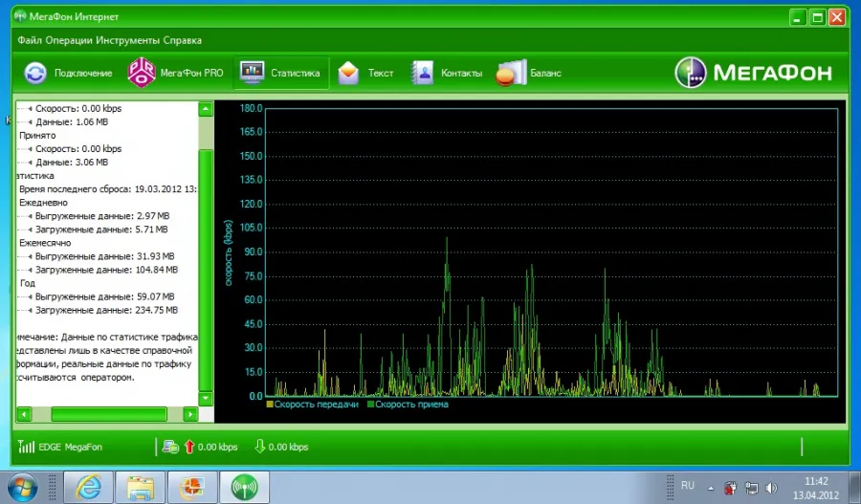
Task: Click the stats panel scroll up arrow
Action: coord(206,109)
